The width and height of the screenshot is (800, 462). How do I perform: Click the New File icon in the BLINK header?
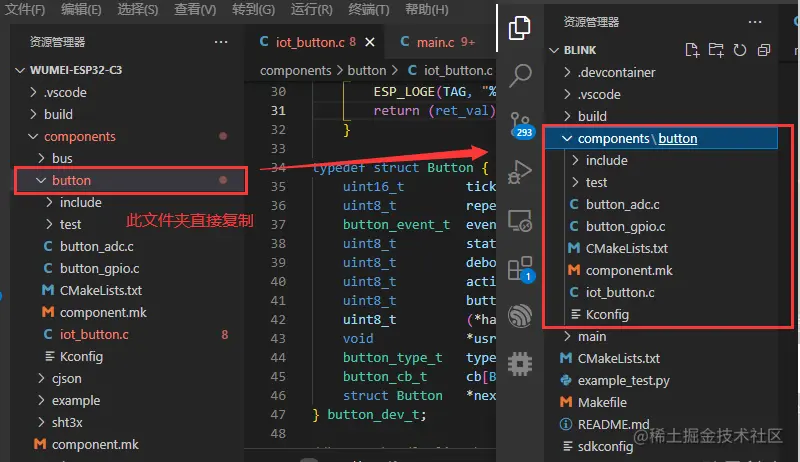[x=692, y=50]
